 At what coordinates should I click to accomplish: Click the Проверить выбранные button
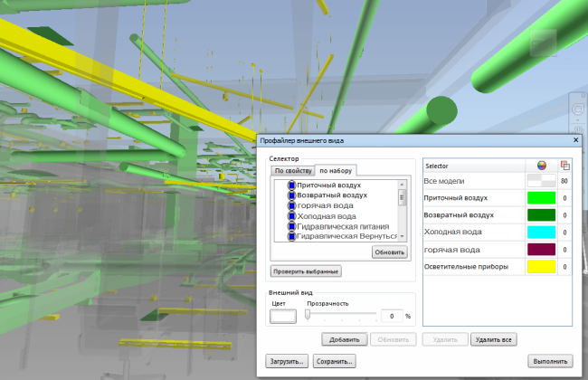coord(306,271)
